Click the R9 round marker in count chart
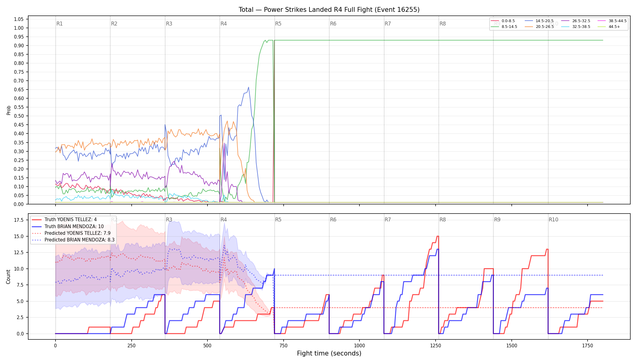The image size is (637, 364). tap(497, 220)
